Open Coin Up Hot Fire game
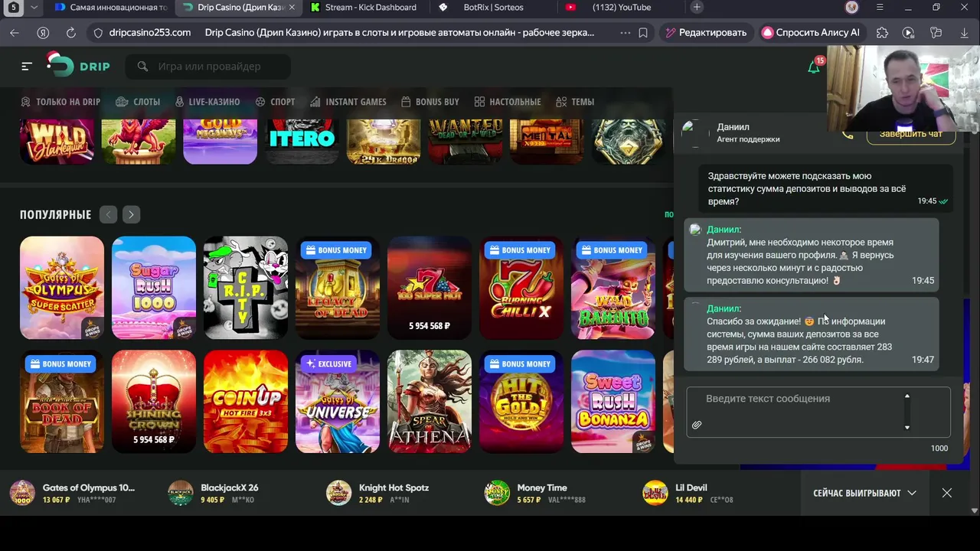The width and height of the screenshot is (980, 551). coord(246,402)
